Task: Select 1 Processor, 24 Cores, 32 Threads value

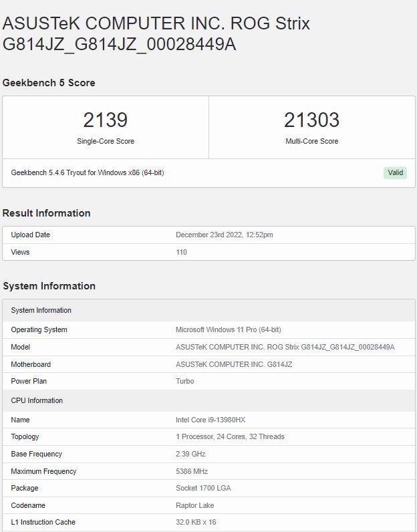Action: [230, 436]
